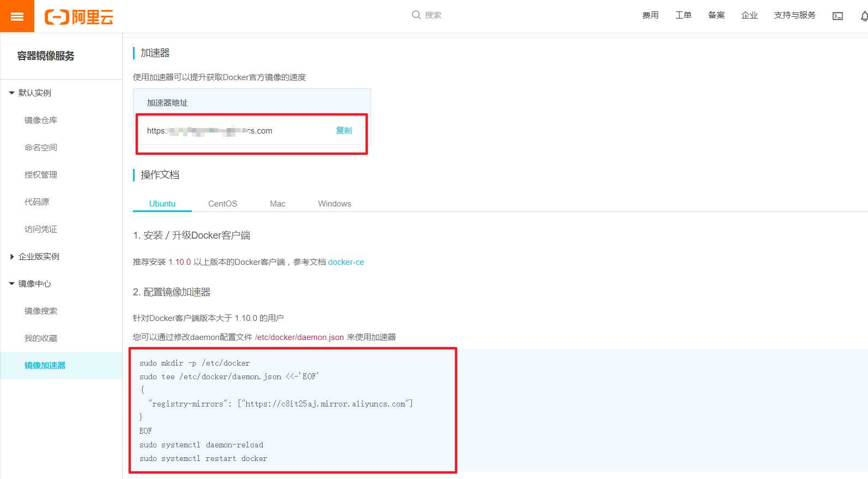Open 费用 in top navigation

click(x=651, y=15)
